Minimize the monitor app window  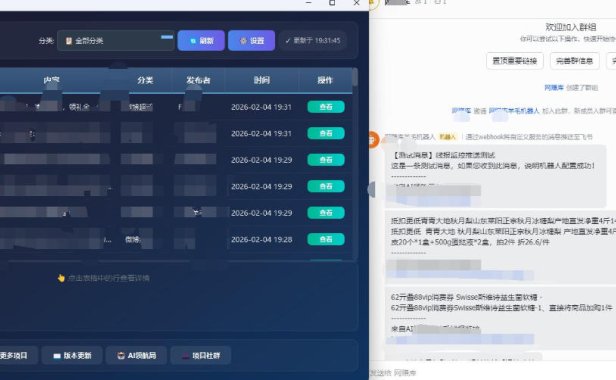(308, 3)
